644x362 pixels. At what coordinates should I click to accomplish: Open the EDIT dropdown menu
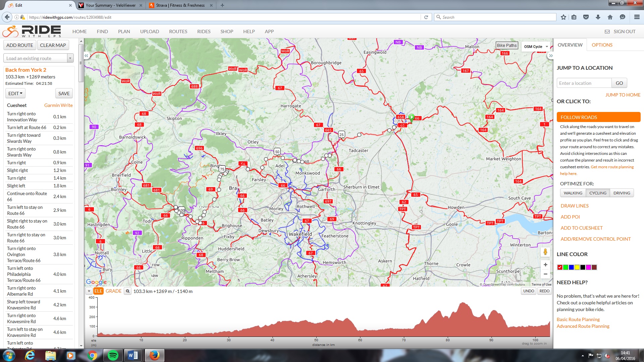[x=15, y=94]
